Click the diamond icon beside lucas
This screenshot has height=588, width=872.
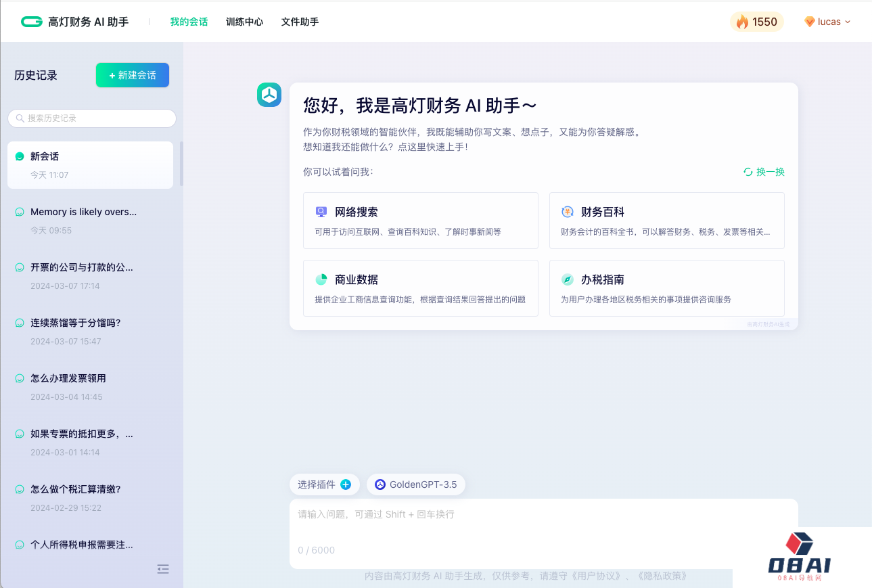pos(809,22)
